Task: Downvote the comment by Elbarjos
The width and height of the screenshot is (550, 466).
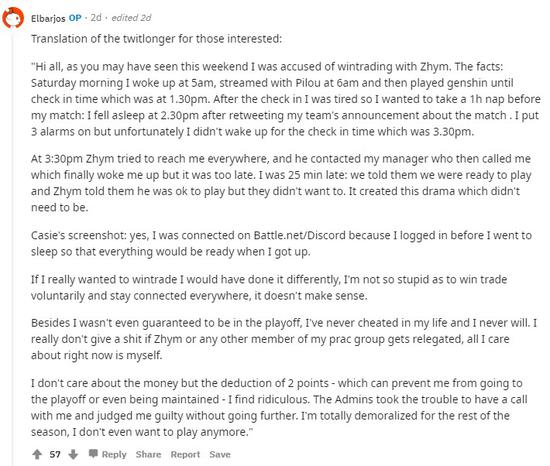Action: [73, 454]
